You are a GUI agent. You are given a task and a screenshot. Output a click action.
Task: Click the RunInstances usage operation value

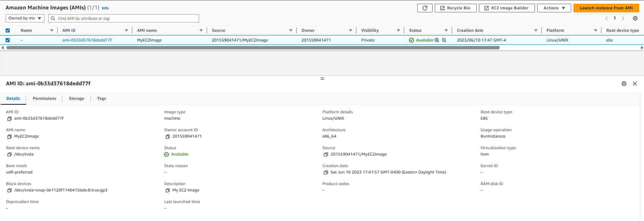493,136
